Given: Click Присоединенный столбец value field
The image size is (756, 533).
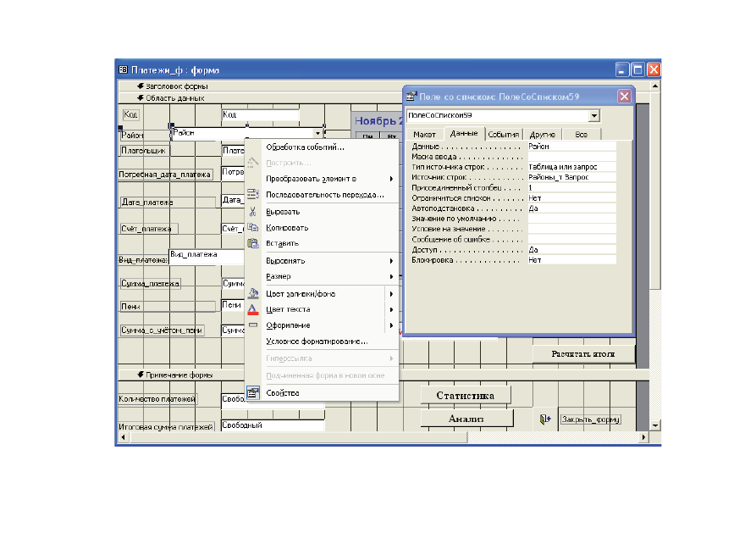Looking at the screenshot, I should (571, 188).
